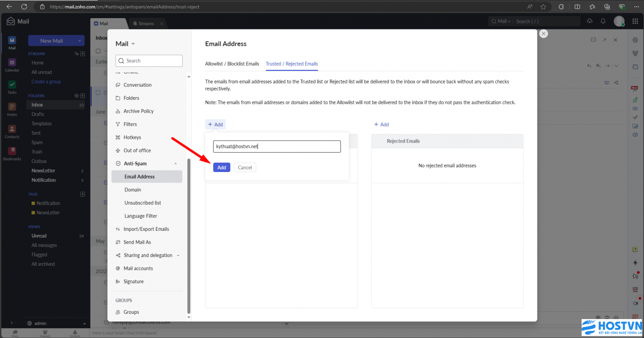Click Create a group link under Streams
The image size is (644, 338).
(46, 81)
